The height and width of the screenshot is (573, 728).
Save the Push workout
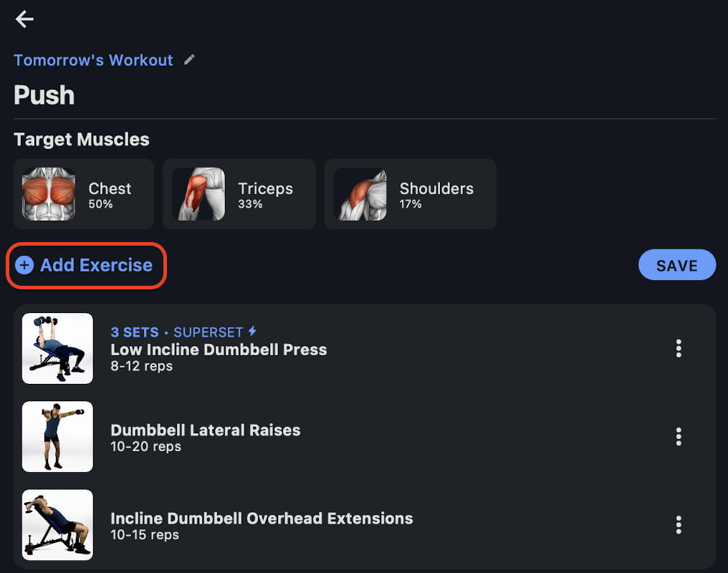pyautogui.click(x=677, y=265)
